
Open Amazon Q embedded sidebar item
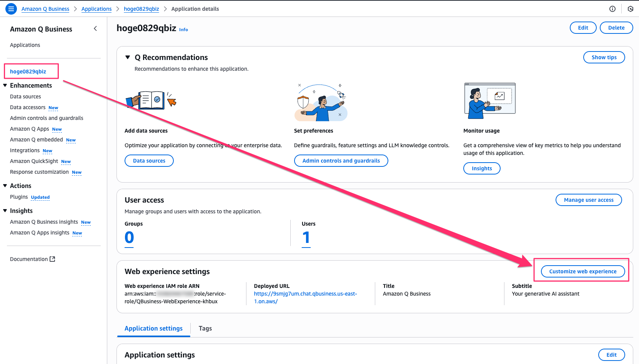pyautogui.click(x=37, y=140)
